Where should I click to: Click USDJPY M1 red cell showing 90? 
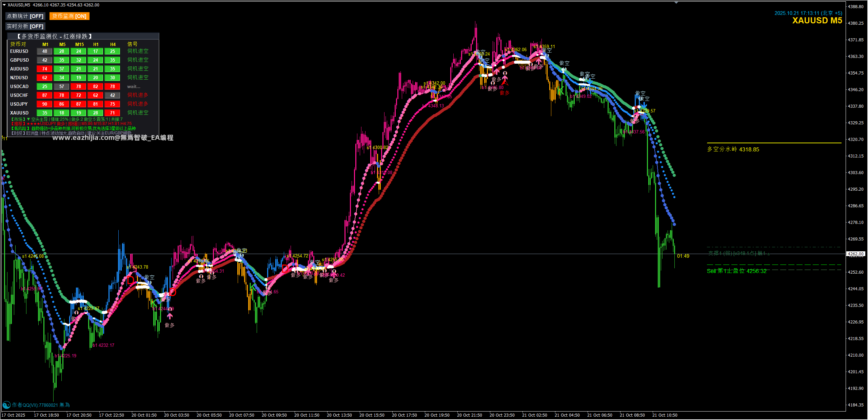tap(45, 104)
